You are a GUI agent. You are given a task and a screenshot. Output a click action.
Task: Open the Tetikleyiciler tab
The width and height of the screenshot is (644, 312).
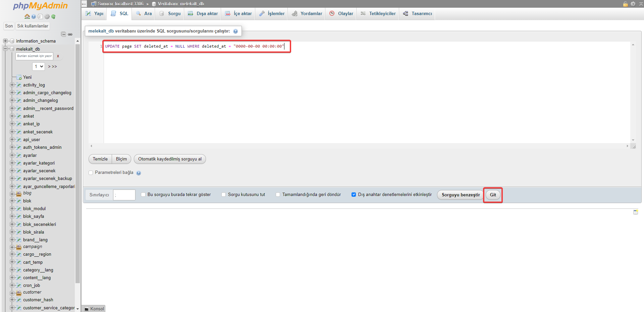[x=378, y=14]
